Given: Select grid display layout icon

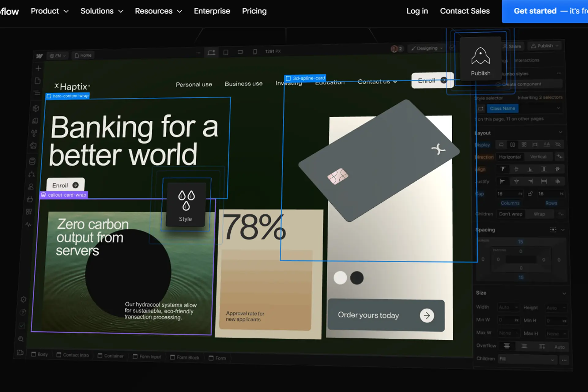Looking at the screenshot, I should pyautogui.click(x=524, y=145).
